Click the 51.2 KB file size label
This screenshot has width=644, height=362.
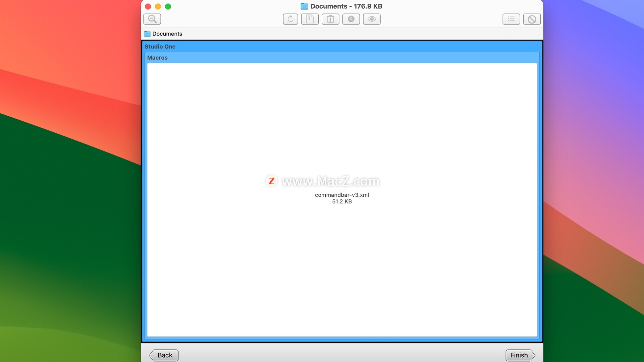[342, 201]
